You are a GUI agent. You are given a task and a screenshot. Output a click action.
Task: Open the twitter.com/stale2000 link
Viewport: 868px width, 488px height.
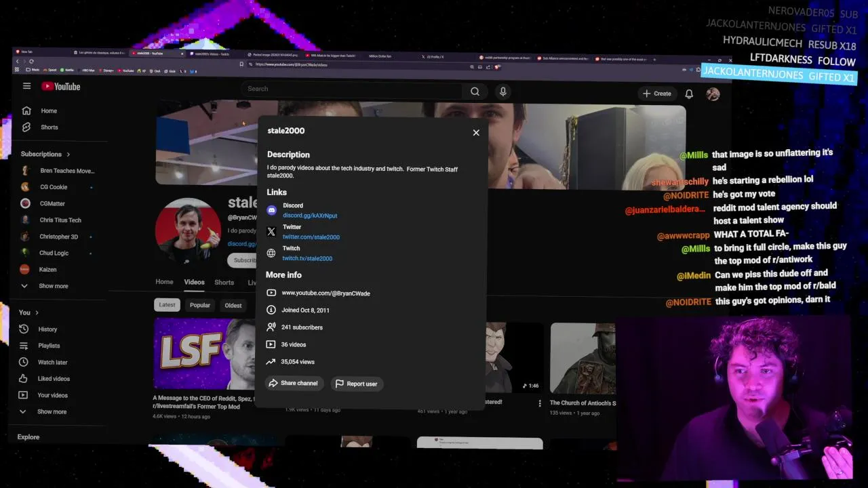(x=311, y=237)
